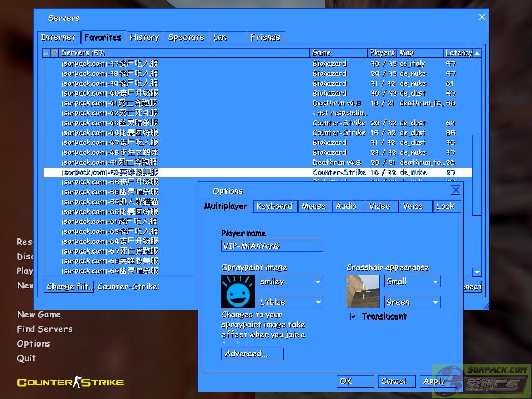Image resolution: width=532 pixels, height=399 pixels.
Task: Open the Small crosshair size dropdown
Action: pyautogui.click(x=412, y=281)
